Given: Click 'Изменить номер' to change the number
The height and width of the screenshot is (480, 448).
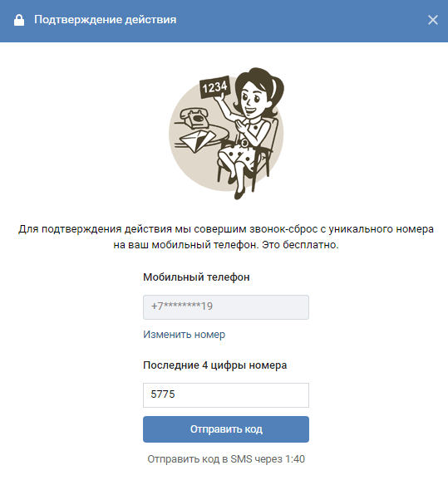Looking at the screenshot, I should coord(184,335).
